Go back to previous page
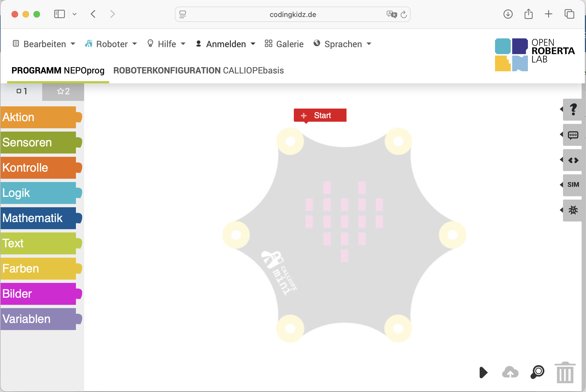The height and width of the screenshot is (392, 586). pyautogui.click(x=93, y=14)
